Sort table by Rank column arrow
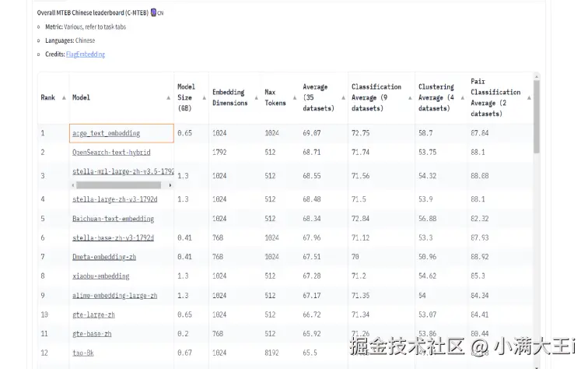Image resolution: width=588 pixels, height=369 pixels. pos(64,97)
